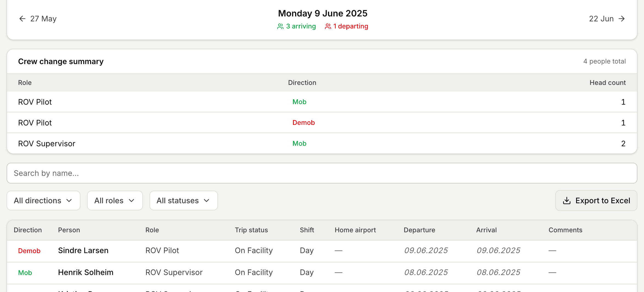Open the All roles dropdown
The image size is (644, 292).
[x=115, y=201]
